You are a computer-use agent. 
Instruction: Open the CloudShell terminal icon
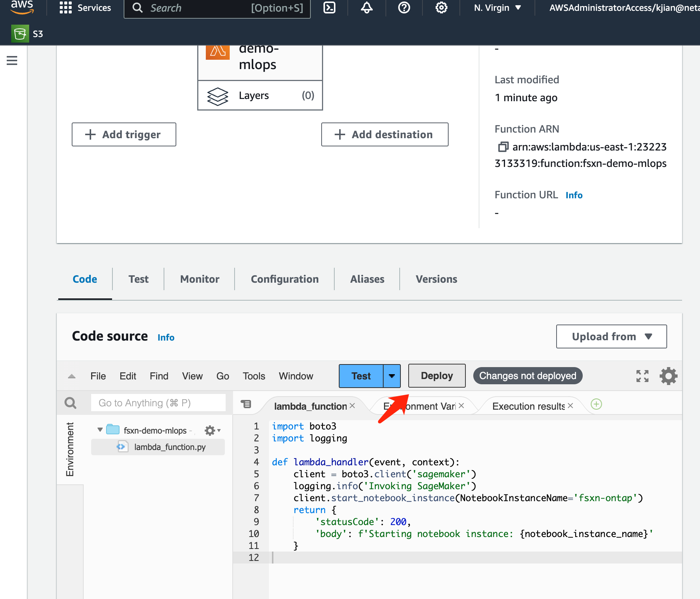coord(329,7)
